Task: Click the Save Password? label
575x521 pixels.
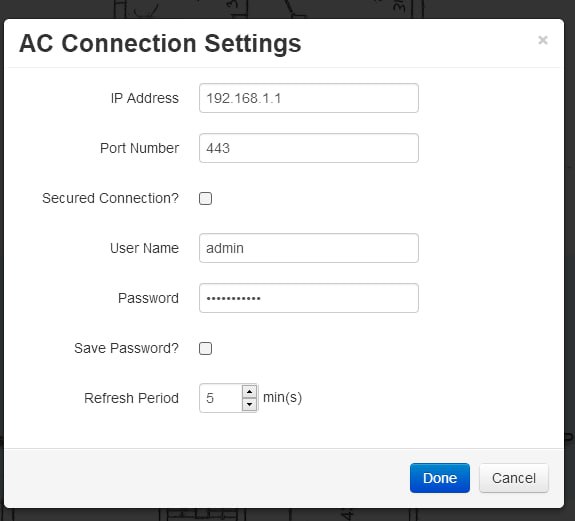Action: click(x=127, y=348)
